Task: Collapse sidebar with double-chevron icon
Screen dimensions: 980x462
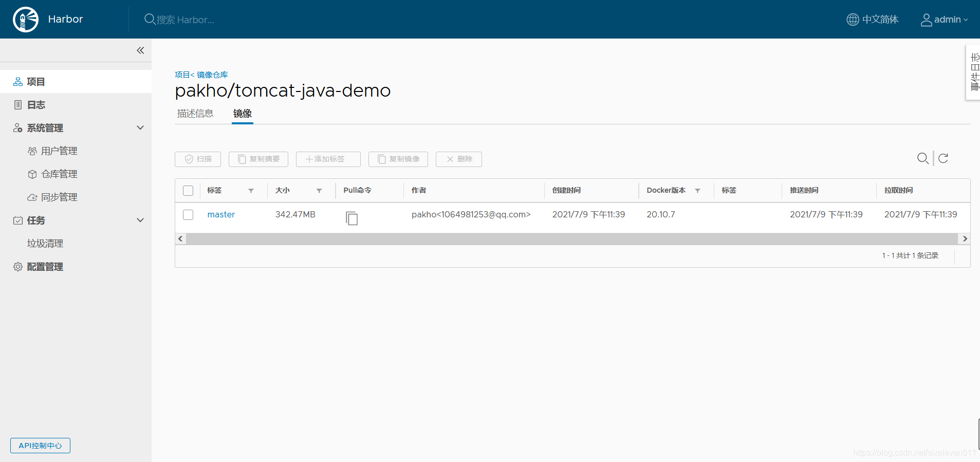Action: (140, 50)
